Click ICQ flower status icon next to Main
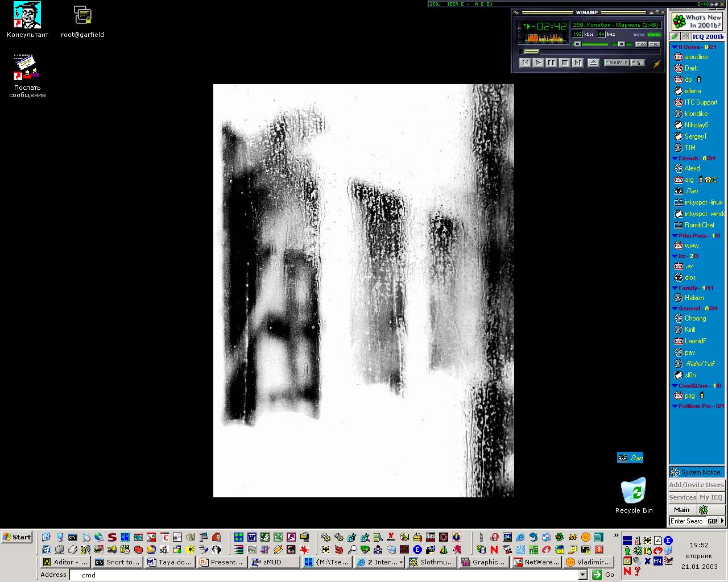 click(704, 510)
